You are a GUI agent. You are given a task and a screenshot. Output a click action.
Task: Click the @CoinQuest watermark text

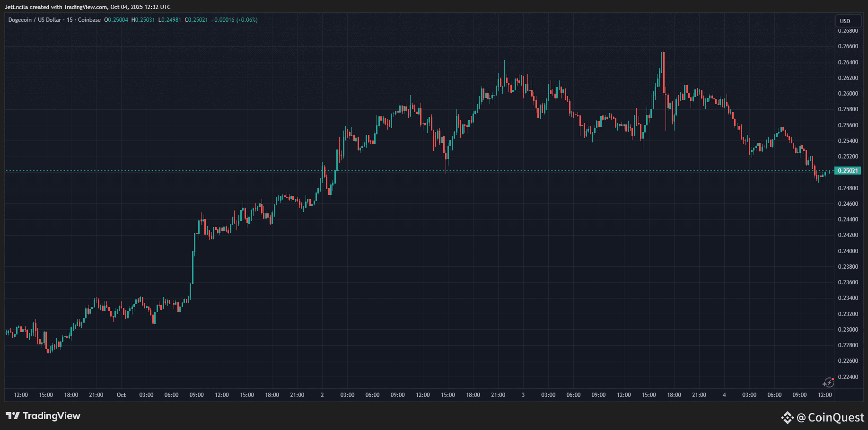tap(830, 417)
